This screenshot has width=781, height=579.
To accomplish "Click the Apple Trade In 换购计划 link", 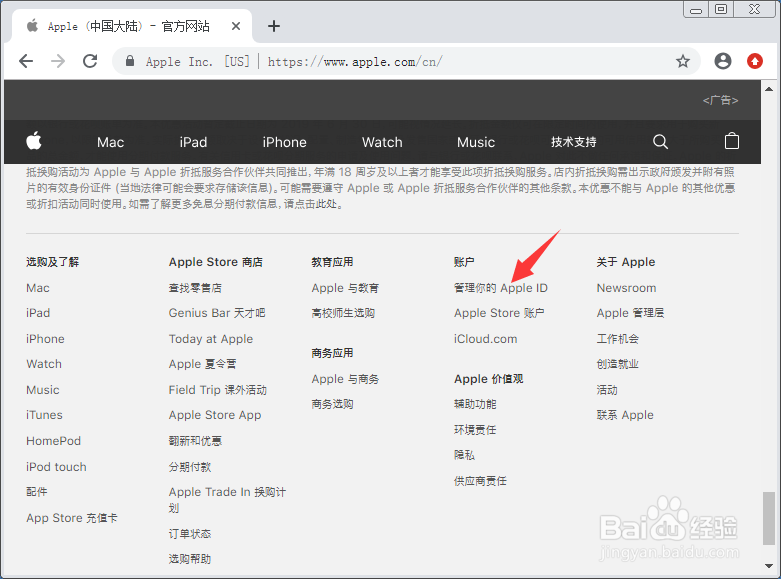I will [x=227, y=500].
